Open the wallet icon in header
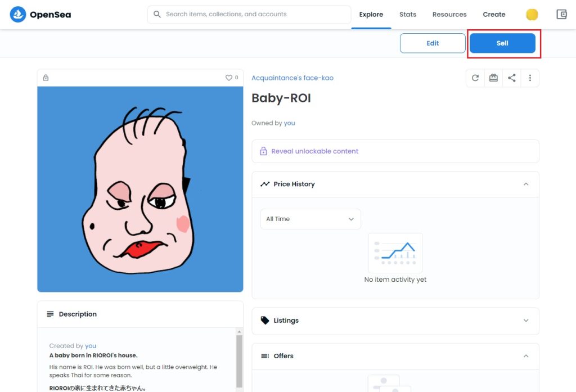Viewport: 576px width, 392px height. click(x=561, y=14)
